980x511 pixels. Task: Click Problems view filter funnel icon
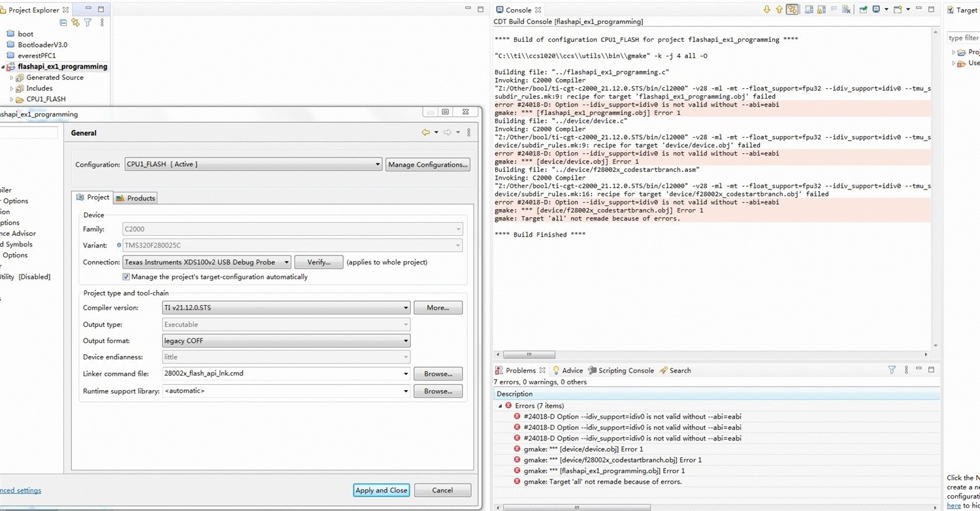892,370
